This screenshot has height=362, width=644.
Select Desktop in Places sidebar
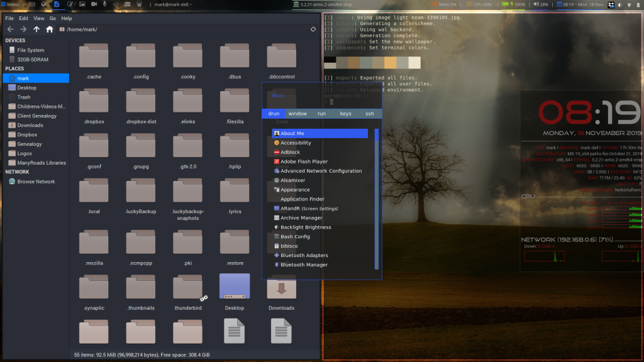tap(36, 87)
